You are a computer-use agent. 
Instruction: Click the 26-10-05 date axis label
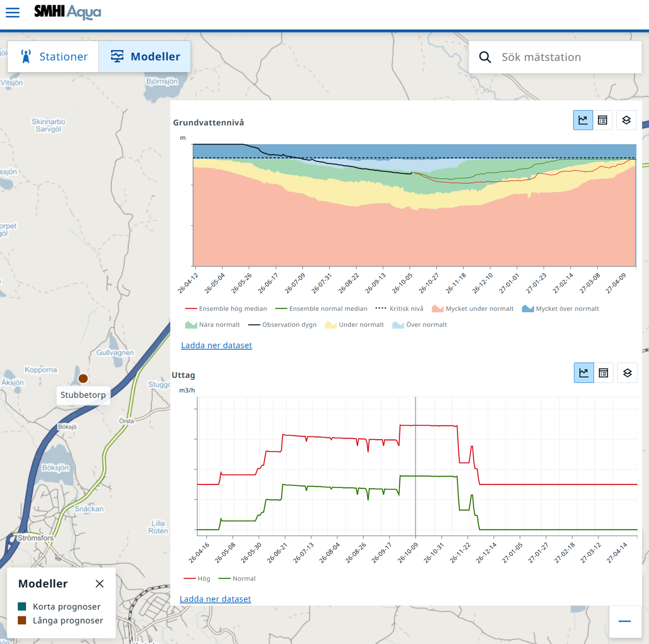[x=402, y=283]
